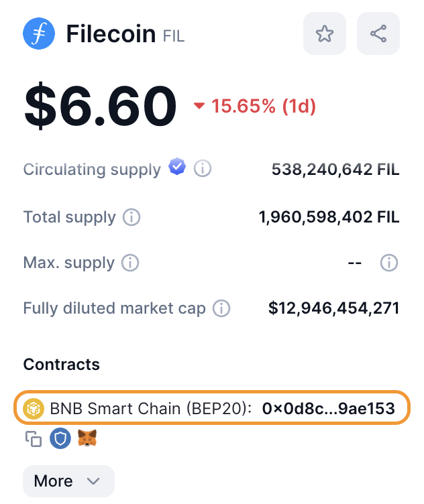Screen dimensions: 424x504
Task: Add token to MetaMask via fox icon
Action: [x=87, y=439]
